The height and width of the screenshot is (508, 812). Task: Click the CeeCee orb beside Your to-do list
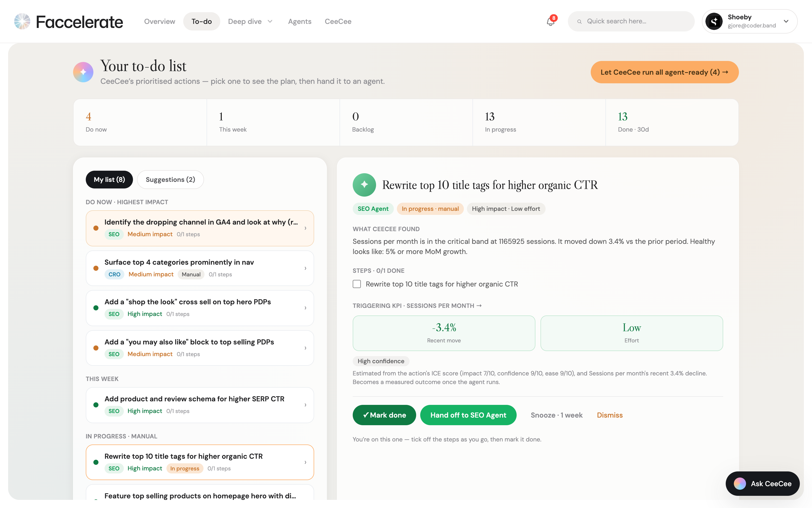[83, 72]
